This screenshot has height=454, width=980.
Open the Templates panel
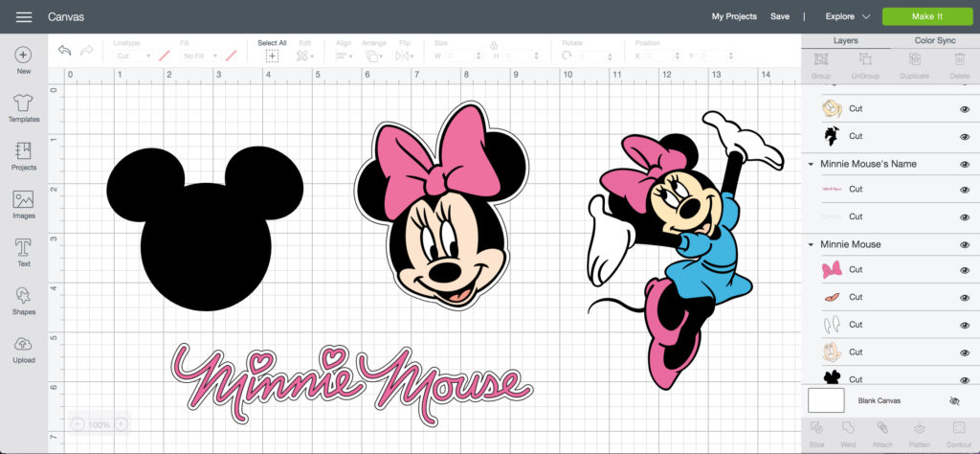(24, 108)
